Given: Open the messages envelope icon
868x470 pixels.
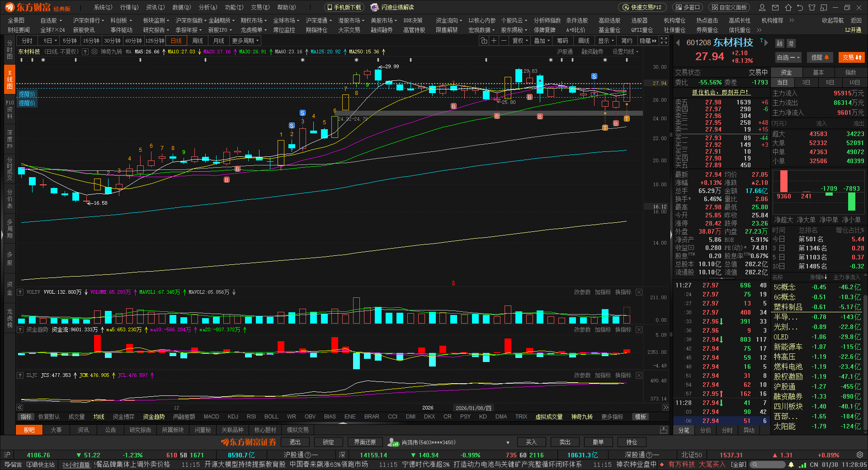Looking at the screenshot, I should [x=775, y=7].
